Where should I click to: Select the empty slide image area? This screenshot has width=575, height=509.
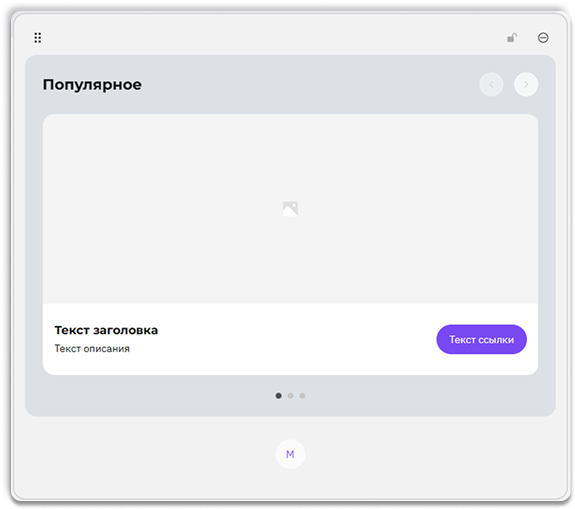coord(290,209)
